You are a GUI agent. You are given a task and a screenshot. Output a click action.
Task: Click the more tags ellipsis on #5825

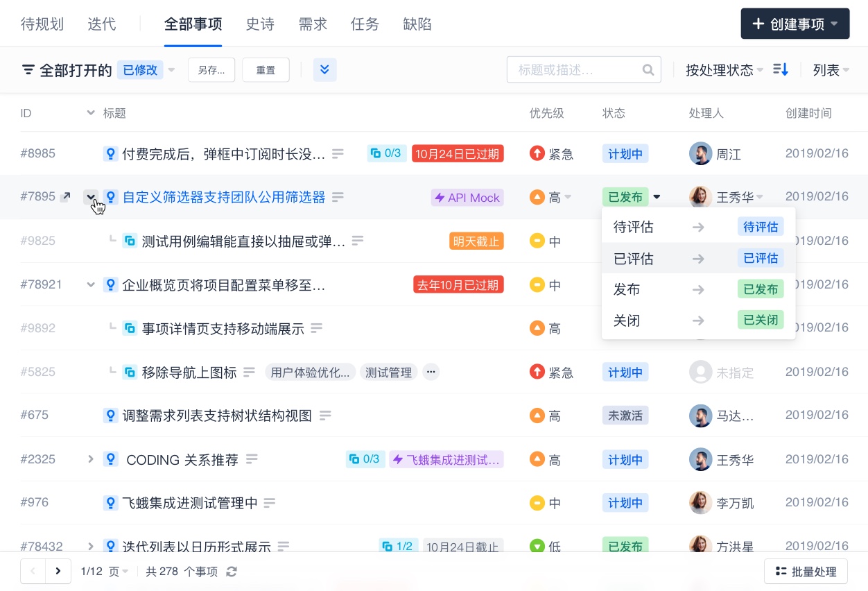point(431,372)
